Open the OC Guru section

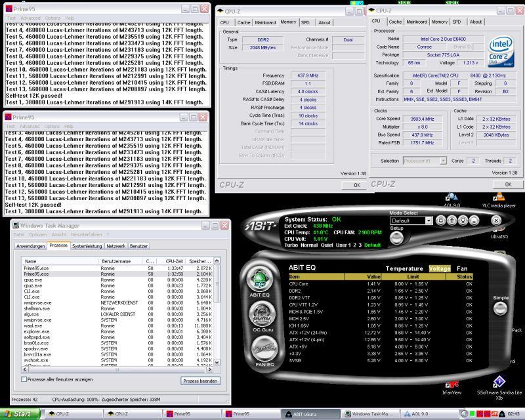click(262, 314)
